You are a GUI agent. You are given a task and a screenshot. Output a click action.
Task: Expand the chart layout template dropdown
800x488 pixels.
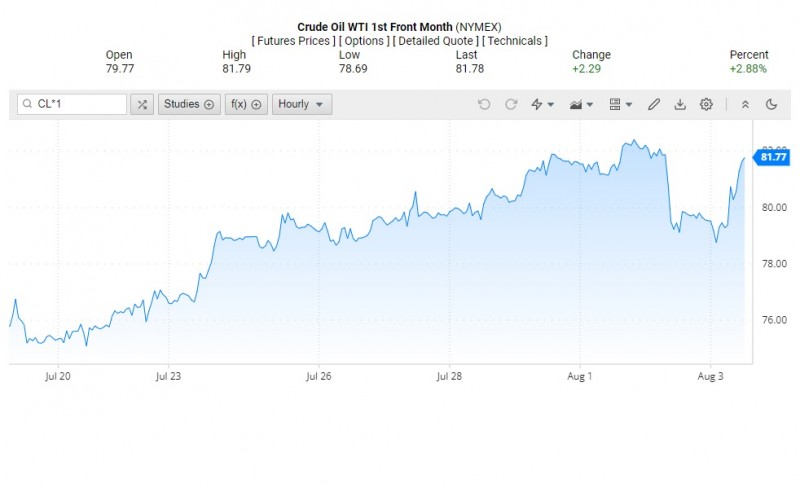[620, 104]
